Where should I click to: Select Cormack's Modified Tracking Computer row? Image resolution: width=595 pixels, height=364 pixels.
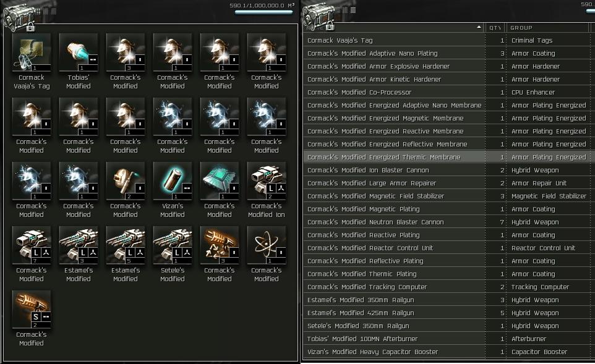(x=449, y=287)
